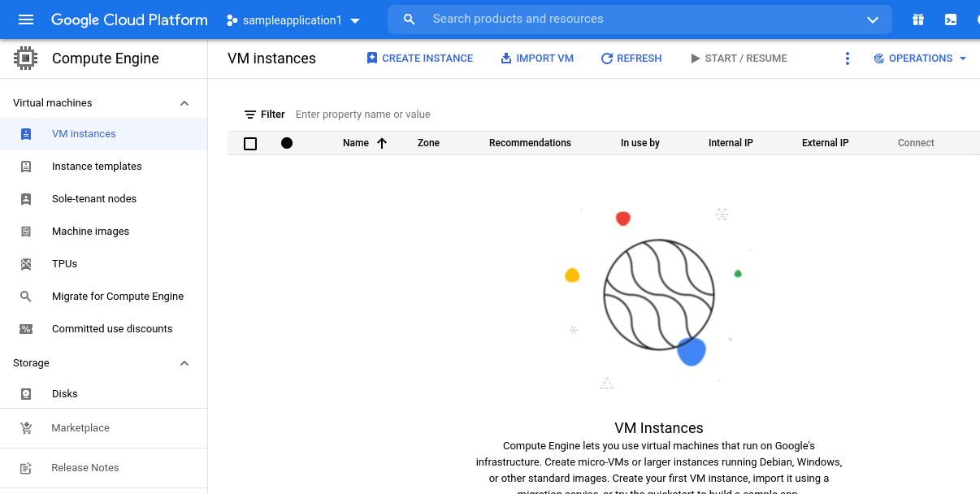This screenshot has width=980, height=494.
Task: Click the TPUs icon
Action: 26,264
